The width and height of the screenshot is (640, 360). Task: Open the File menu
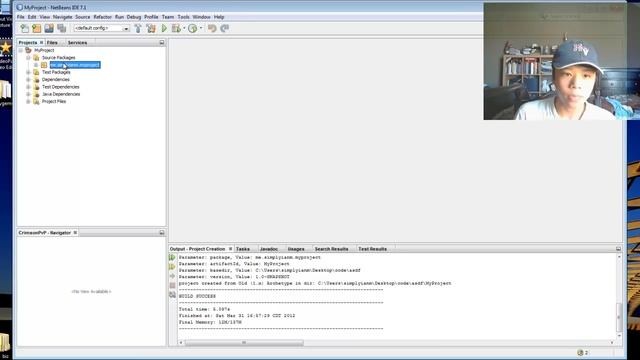(20, 17)
